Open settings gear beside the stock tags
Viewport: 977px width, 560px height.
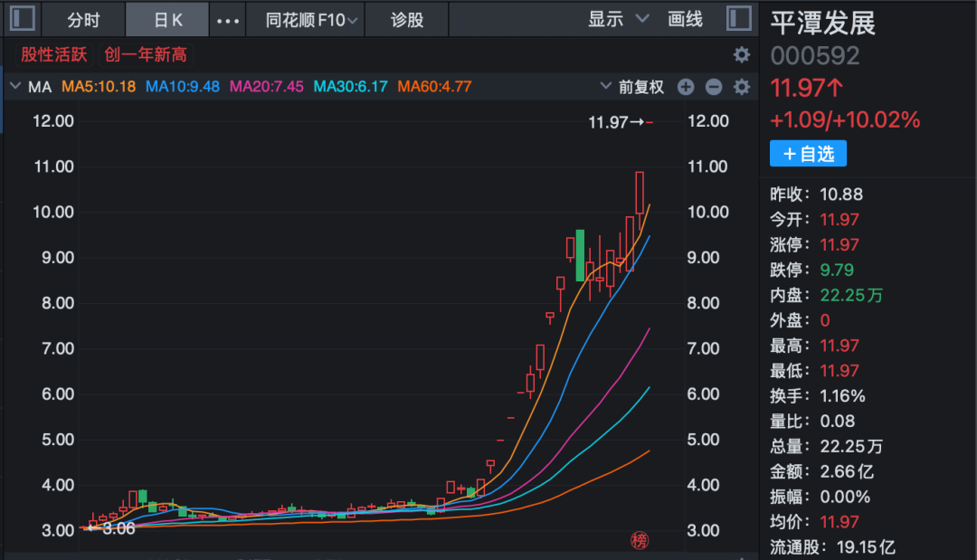click(742, 55)
